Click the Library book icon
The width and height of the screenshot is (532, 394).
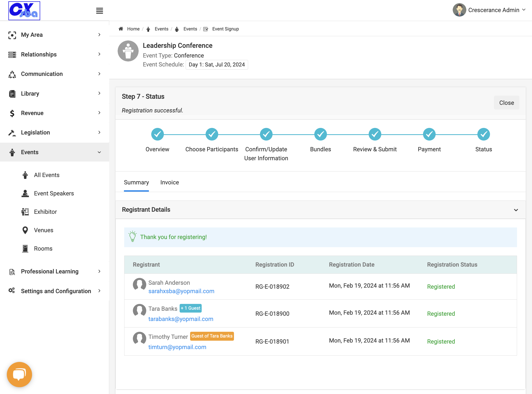[12, 94]
